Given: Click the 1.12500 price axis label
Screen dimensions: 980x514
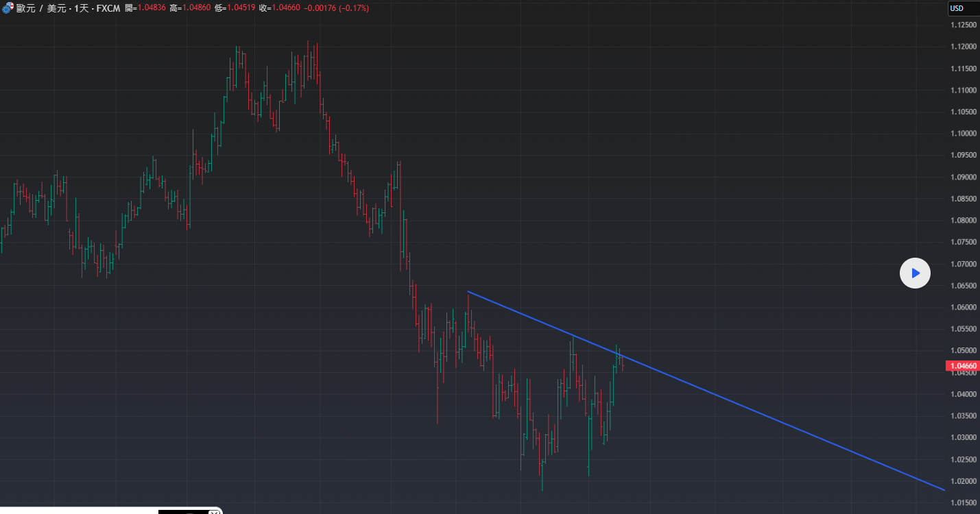Looking at the screenshot, I should (963, 25).
